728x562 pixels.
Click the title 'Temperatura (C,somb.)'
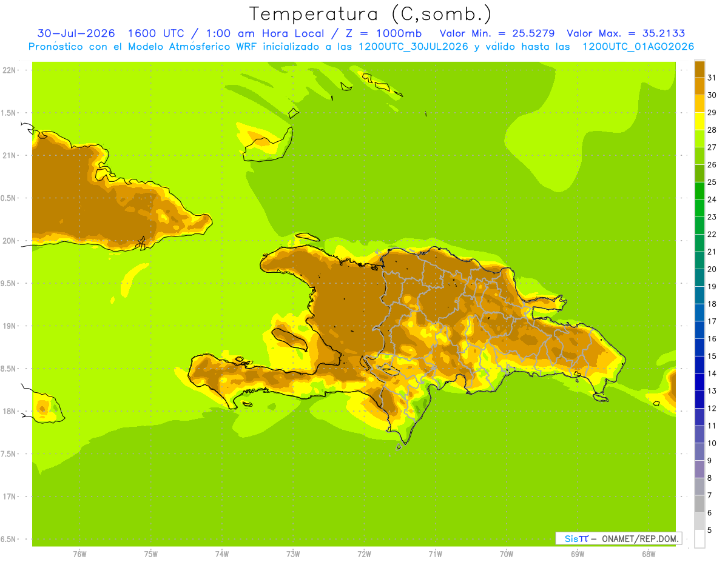click(370, 13)
